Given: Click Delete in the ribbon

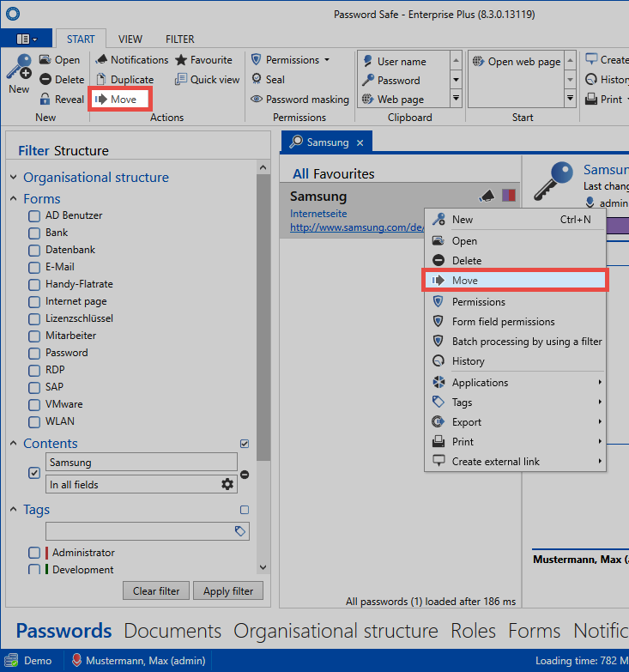Looking at the screenshot, I should (x=62, y=79).
